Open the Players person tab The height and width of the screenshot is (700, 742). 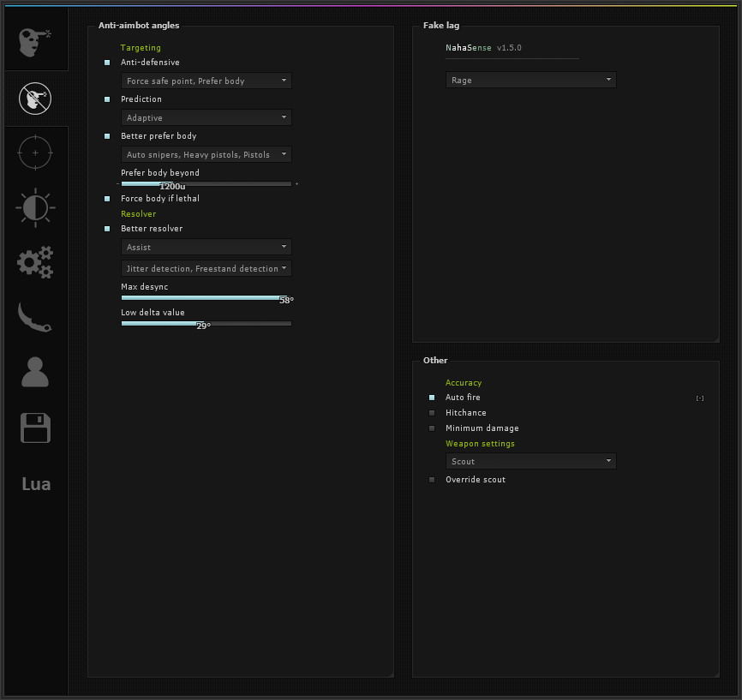click(35, 372)
